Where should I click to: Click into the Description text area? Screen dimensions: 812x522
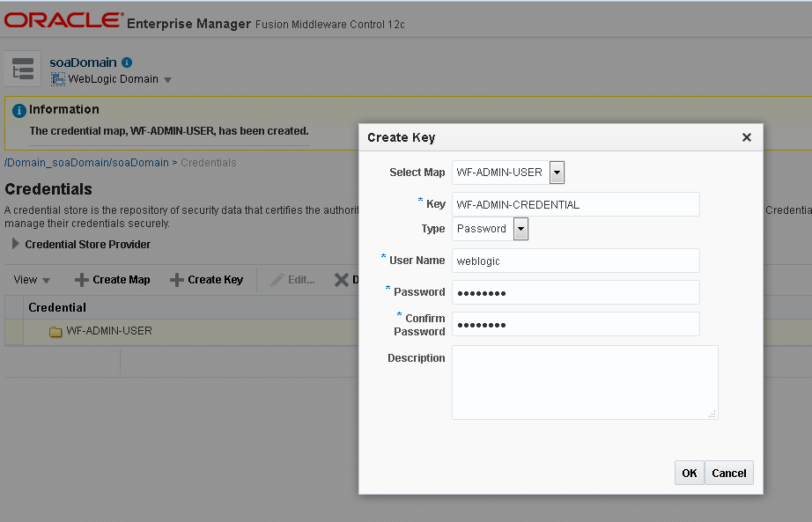585,382
